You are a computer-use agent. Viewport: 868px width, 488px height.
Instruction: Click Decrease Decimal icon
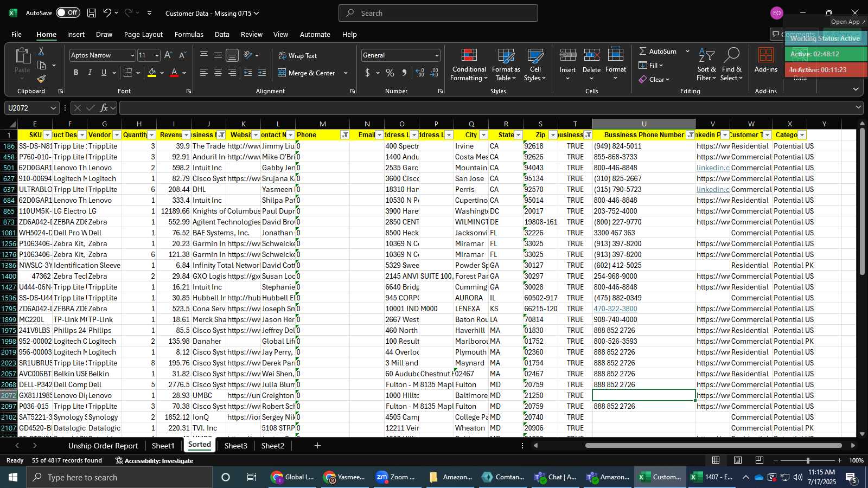[435, 73]
